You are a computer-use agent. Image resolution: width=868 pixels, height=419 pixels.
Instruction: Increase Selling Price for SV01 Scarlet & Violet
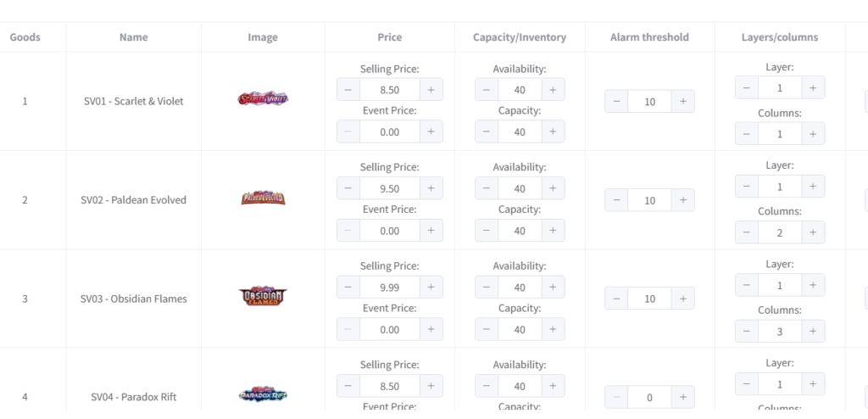pyautogui.click(x=431, y=89)
